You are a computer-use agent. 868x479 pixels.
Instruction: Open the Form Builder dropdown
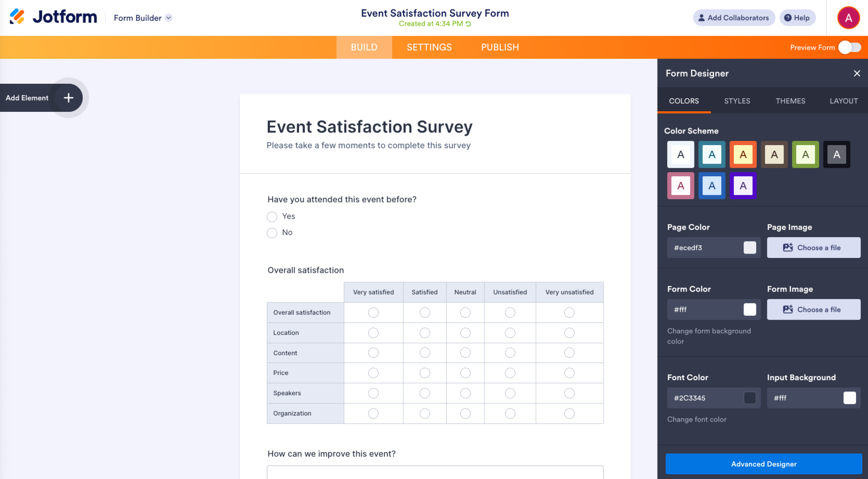(x=142, y=18)
